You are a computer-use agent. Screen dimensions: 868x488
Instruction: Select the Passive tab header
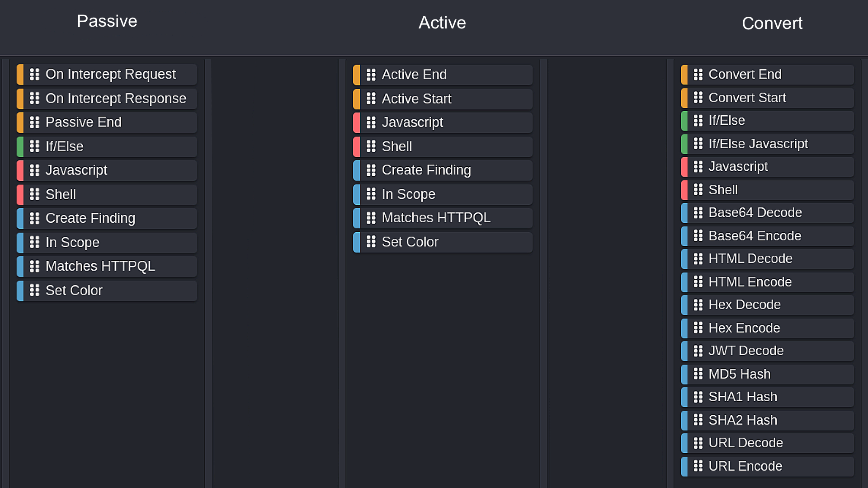[107, 21]
